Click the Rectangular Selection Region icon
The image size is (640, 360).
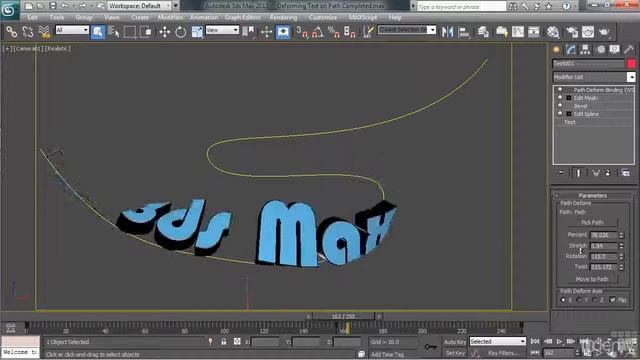[x=130, y=32]
